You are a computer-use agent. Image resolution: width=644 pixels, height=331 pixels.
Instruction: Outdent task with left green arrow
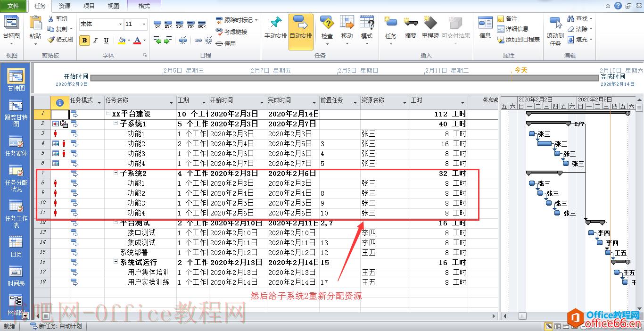click(157, 41)
